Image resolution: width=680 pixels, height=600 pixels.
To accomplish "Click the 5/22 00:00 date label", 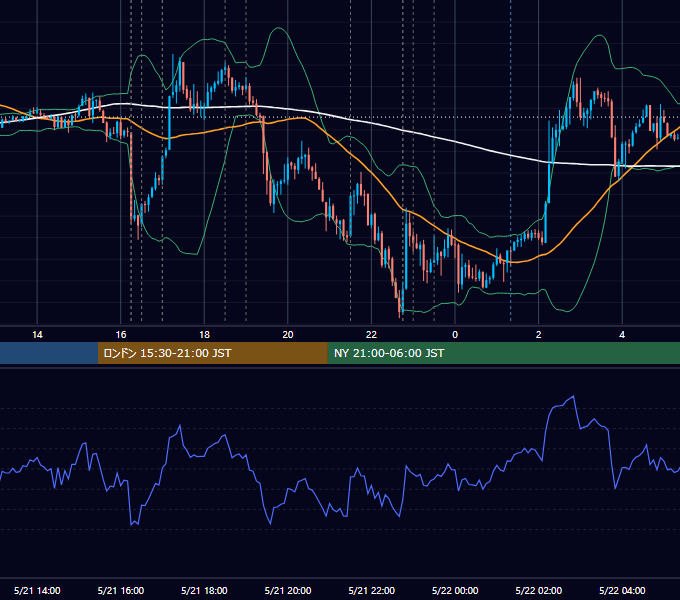I will pos(455,590).
